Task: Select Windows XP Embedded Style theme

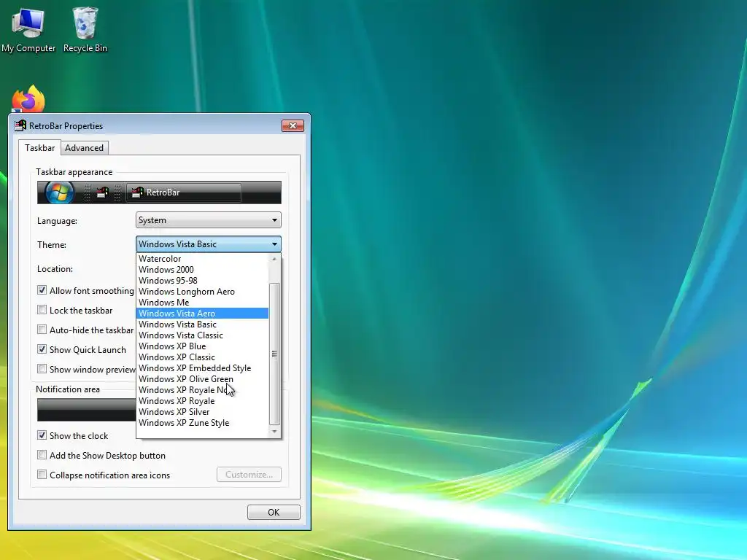Action: (203, 368)
